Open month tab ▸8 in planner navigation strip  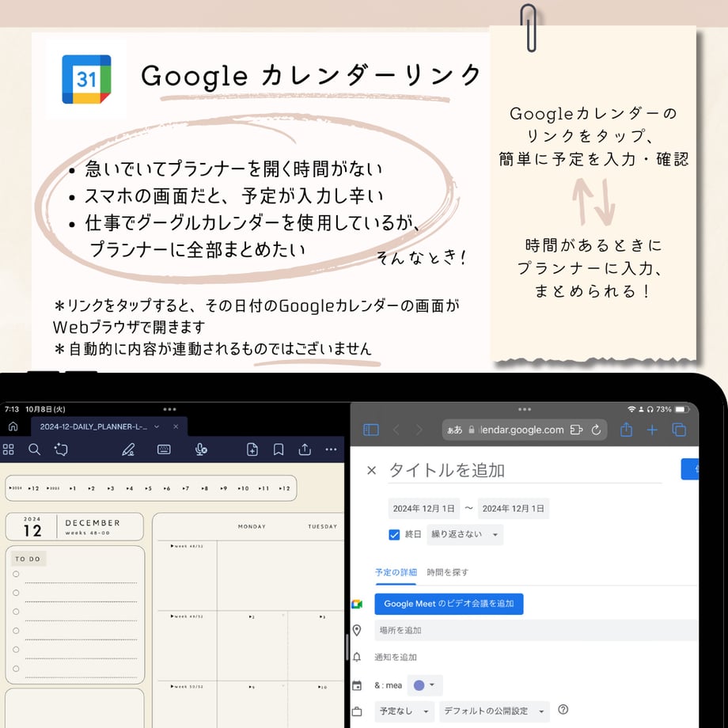pos(205,488)
